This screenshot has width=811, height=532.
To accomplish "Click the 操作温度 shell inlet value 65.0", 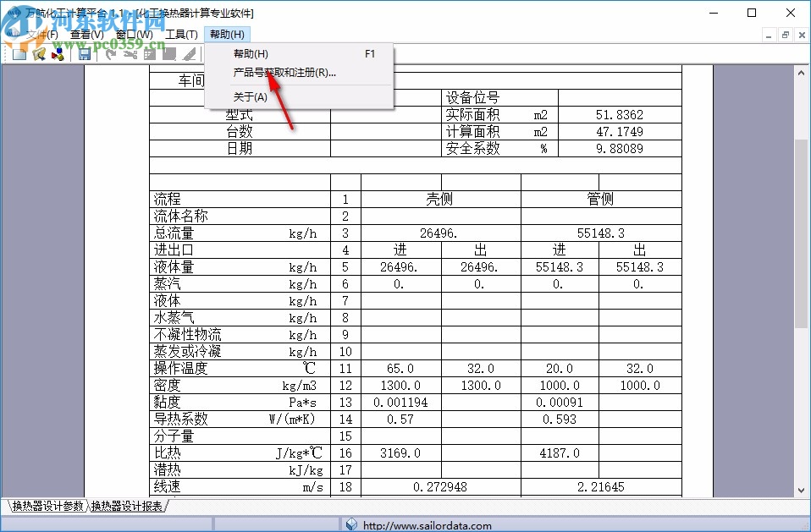I will [400, 368].
